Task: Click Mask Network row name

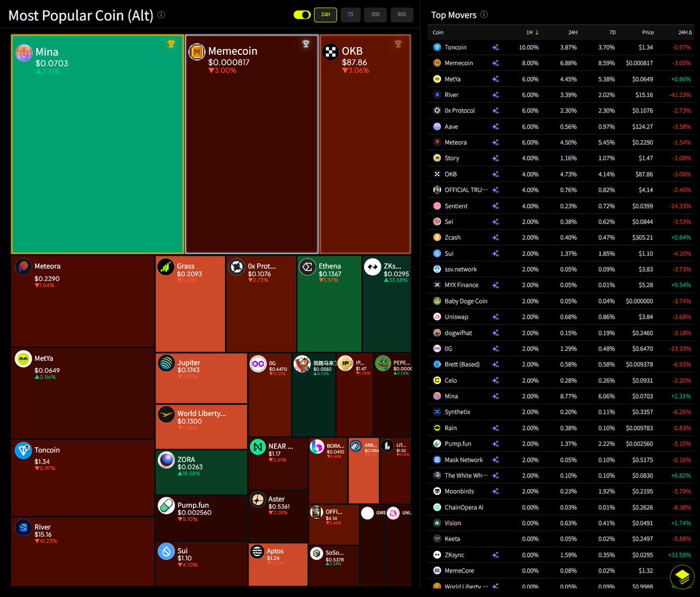Action: 464,460
